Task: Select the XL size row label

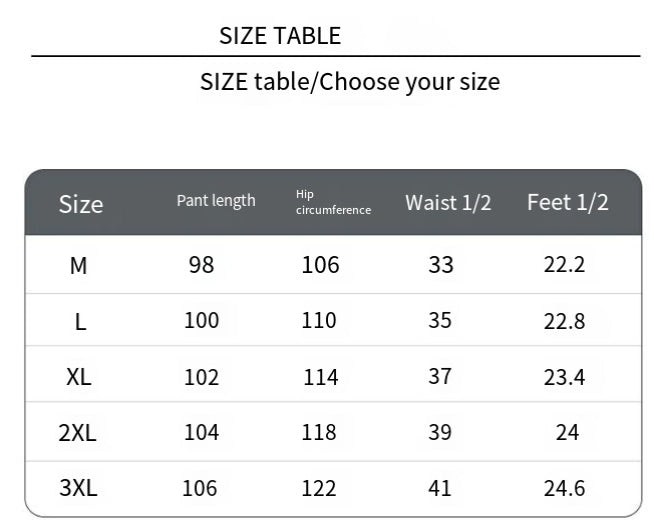Action: click(78, 377)
